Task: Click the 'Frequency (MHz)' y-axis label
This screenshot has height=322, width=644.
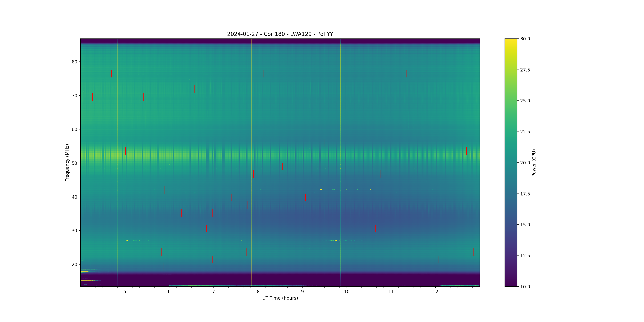Action: click(x=67, y=163)
